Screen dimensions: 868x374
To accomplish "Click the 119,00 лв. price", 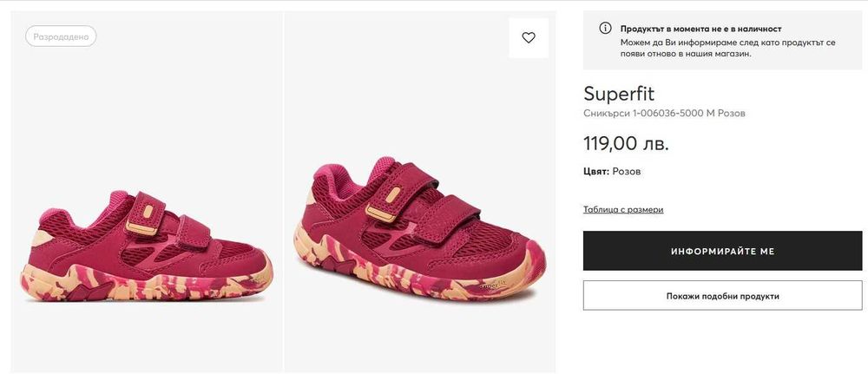I will (x=626, y=143).
